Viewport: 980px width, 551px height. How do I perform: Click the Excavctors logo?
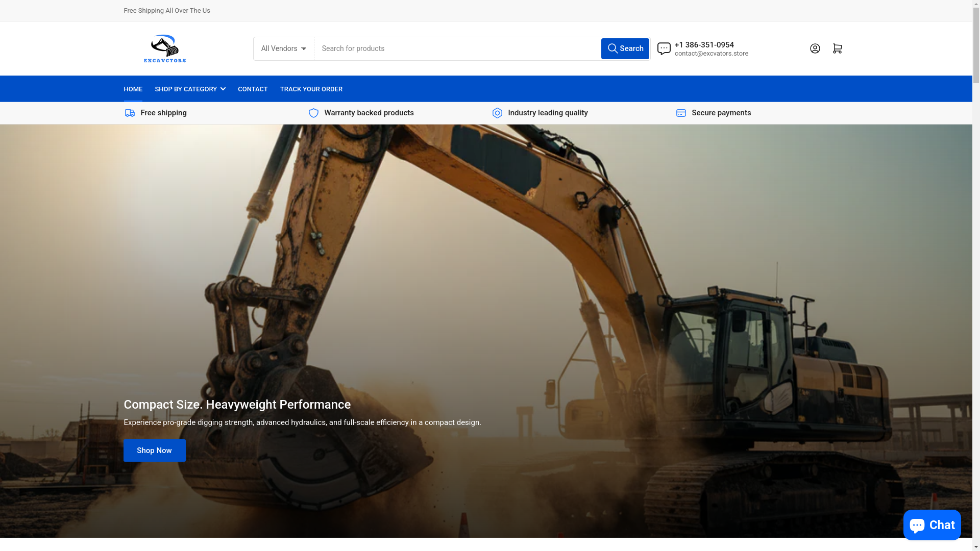tap(165, 48)
